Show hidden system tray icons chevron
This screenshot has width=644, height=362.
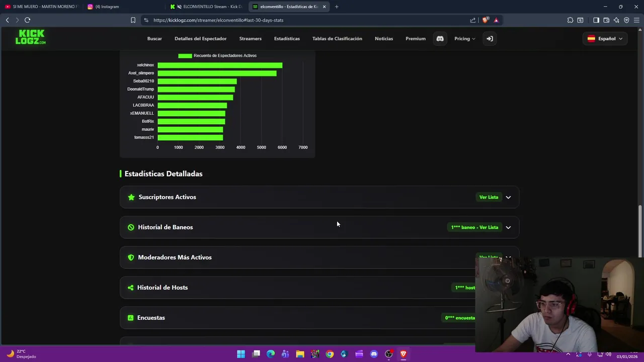click(x=568, y=354)
